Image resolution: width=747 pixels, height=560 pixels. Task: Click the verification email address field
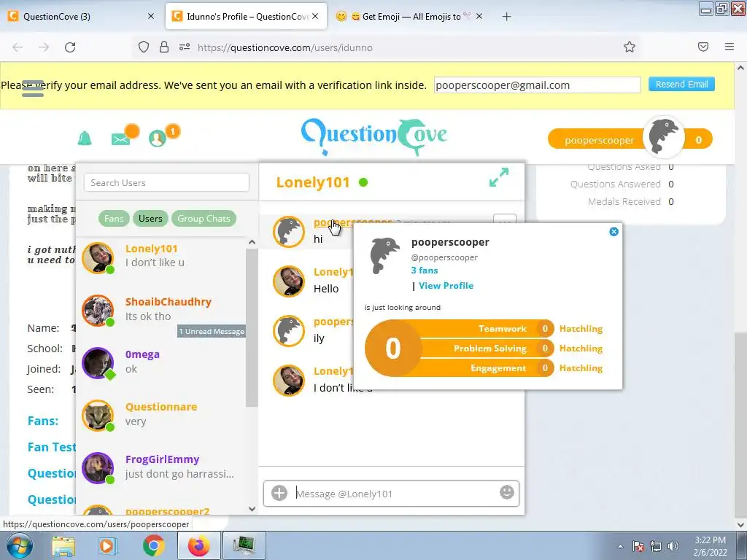point(538,85)
